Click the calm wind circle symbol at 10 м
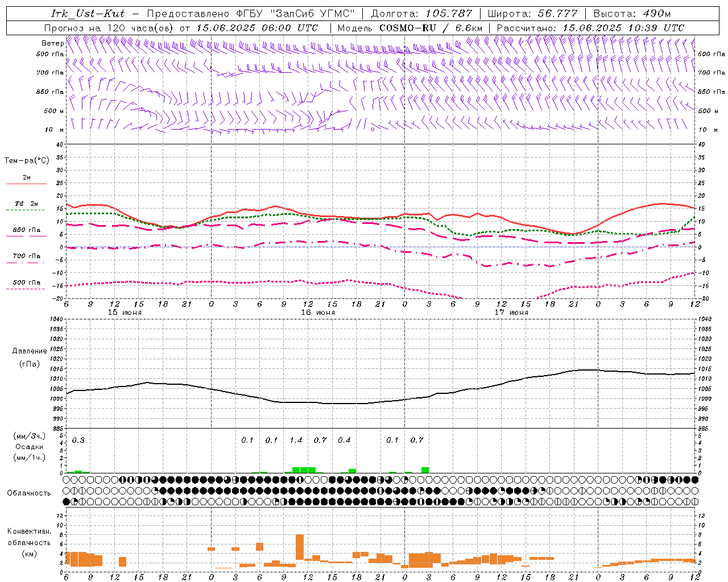Viewport: 728px width, 582px height. point(373,130)
